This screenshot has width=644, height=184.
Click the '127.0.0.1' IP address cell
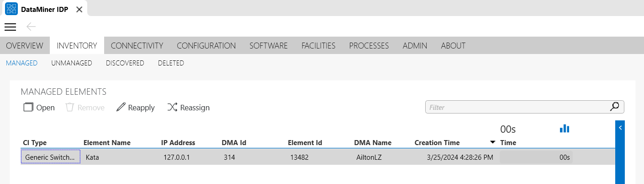[176, 157]
